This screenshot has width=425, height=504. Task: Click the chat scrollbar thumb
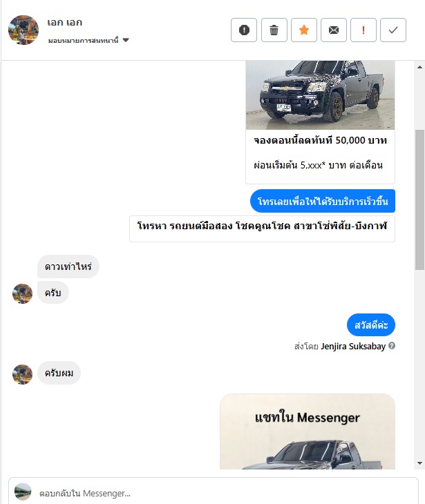pyautogui.click(x=419, y=200)
